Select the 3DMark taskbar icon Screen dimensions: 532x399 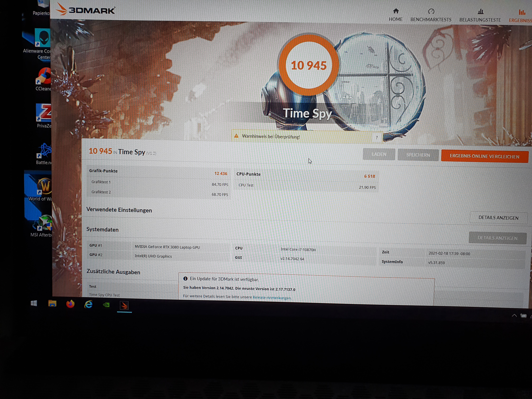coord(124,306)
